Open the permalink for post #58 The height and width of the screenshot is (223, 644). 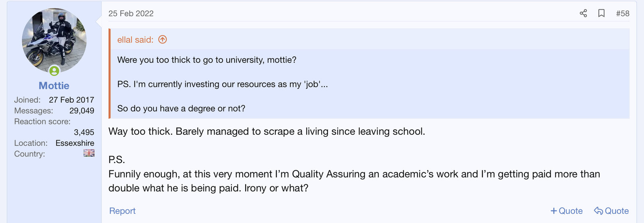pyautogui.click(x=622, y=13)
